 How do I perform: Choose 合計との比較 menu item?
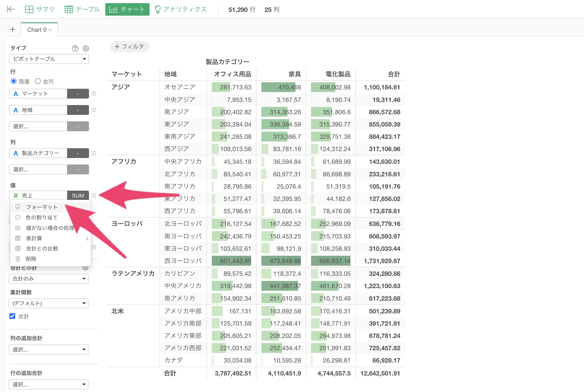(x=51, y=248)
